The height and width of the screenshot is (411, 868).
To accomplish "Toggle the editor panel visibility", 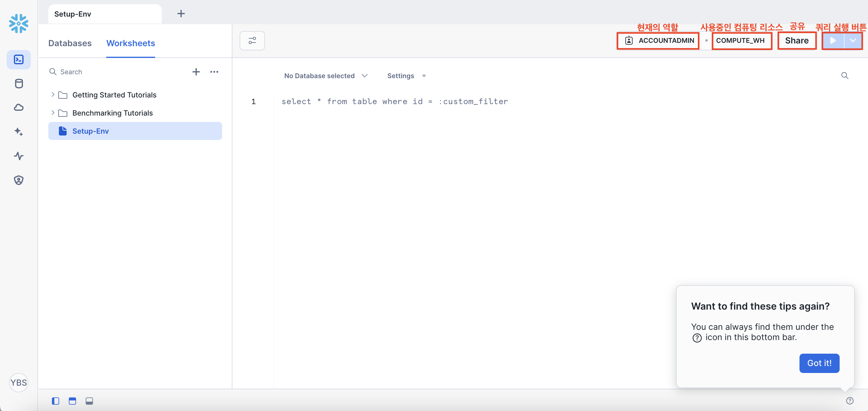I will click(x=72, y=401).
